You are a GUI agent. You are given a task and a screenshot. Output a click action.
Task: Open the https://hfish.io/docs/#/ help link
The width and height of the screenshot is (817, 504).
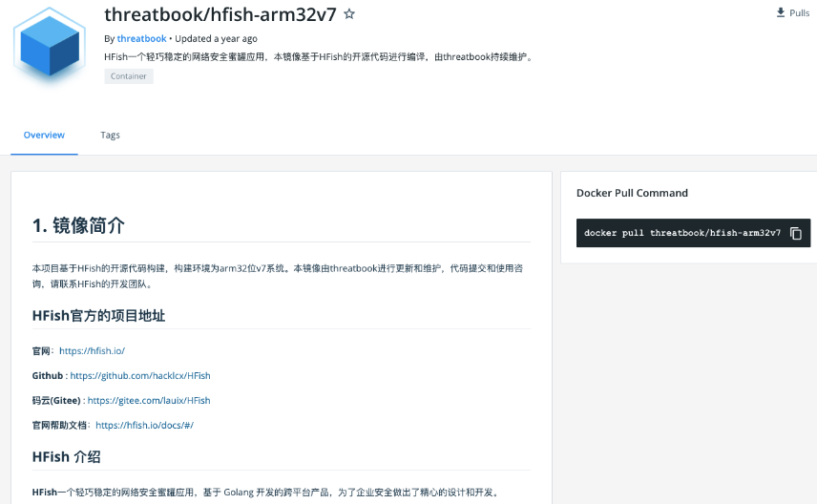[x=144, y=426]
